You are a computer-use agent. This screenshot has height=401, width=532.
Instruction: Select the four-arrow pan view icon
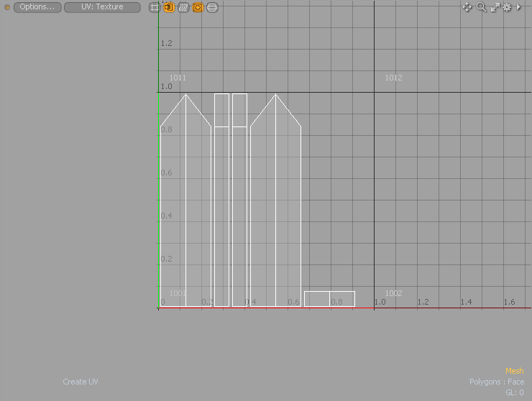pyautogui.click(x=467, y=7)
